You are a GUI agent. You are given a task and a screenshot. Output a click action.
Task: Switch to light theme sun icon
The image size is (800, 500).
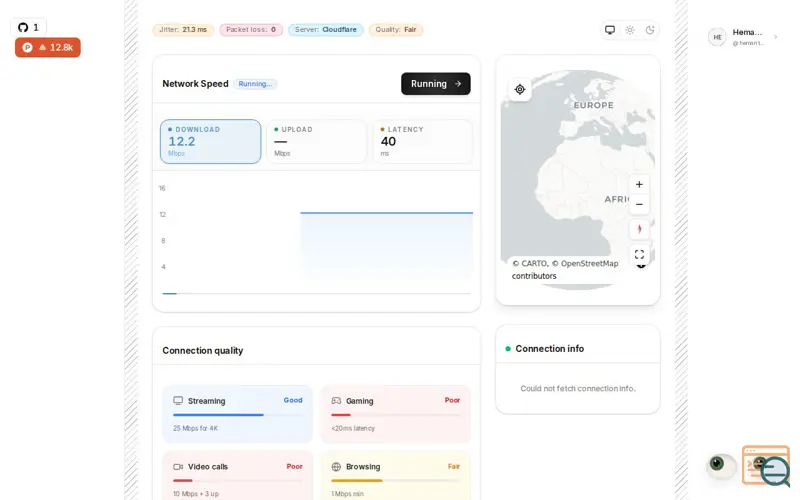(630, 30)
